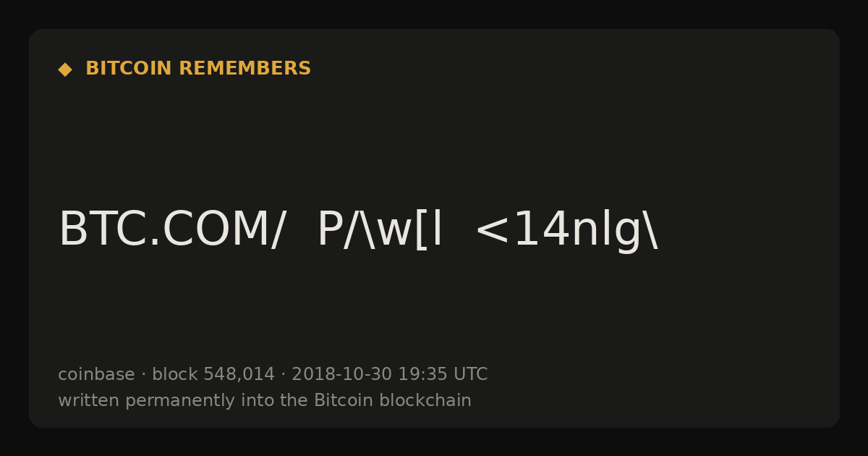Click the <14nlg\ segment of the message
The width and height of the screenshot is (868, 456).
[x=566, y=229]
